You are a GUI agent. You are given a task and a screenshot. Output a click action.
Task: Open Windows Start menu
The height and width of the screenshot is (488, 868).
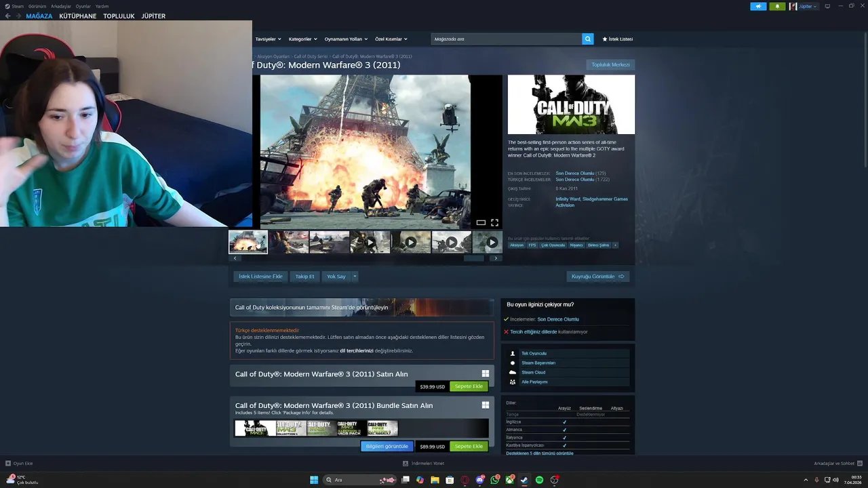tap(314, 480)
